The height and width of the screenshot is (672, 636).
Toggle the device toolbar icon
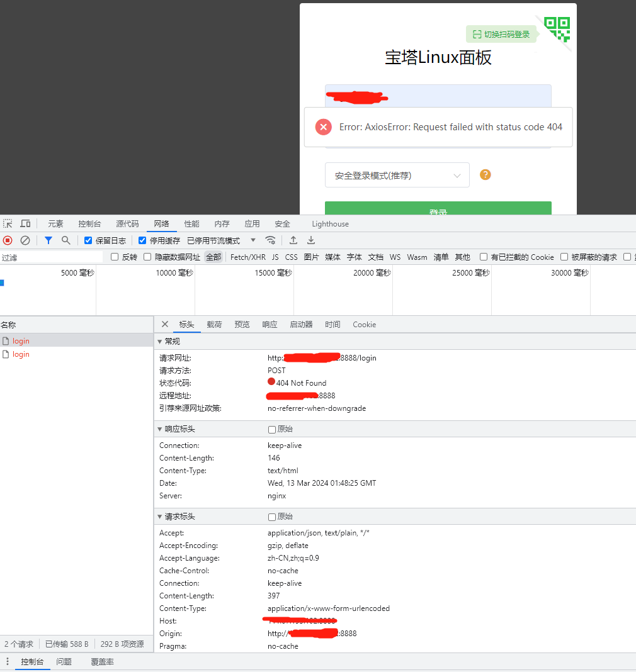point(25,224)
